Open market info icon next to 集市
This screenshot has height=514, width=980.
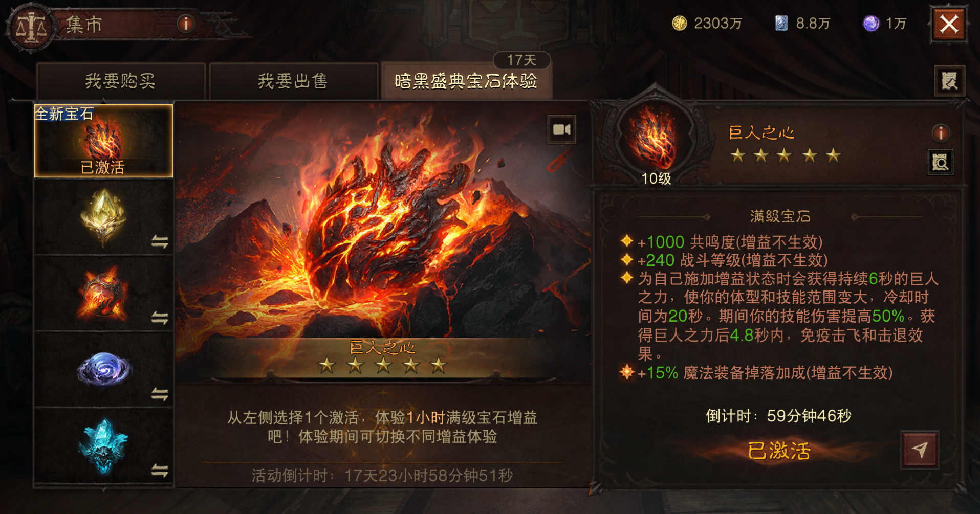point(186,24)
